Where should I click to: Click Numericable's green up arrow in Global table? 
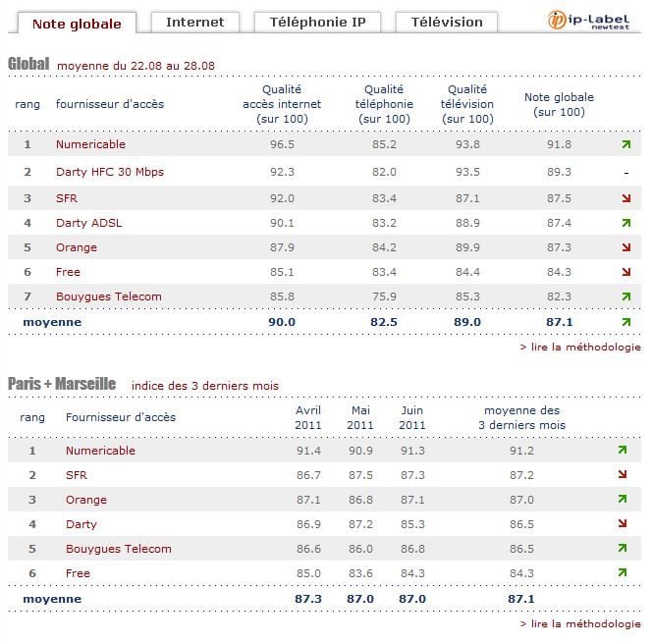[x=625, y=145]
